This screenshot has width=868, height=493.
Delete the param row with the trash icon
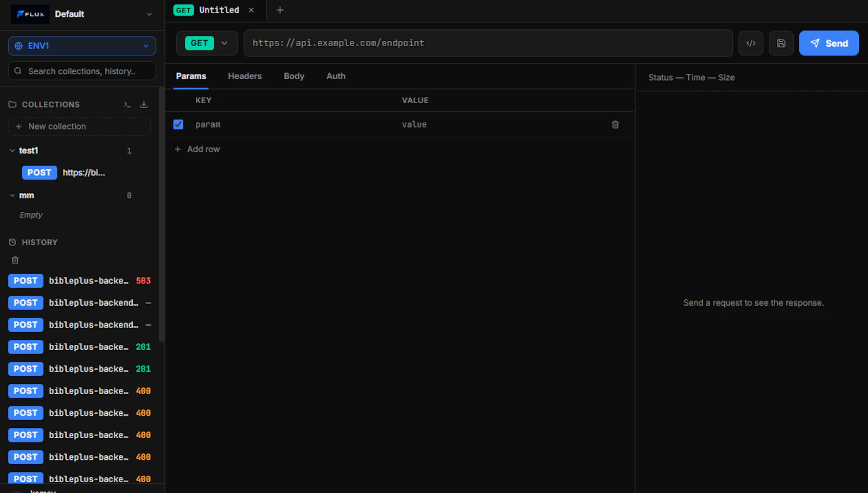pyautogui.click(x=615, y=124)
